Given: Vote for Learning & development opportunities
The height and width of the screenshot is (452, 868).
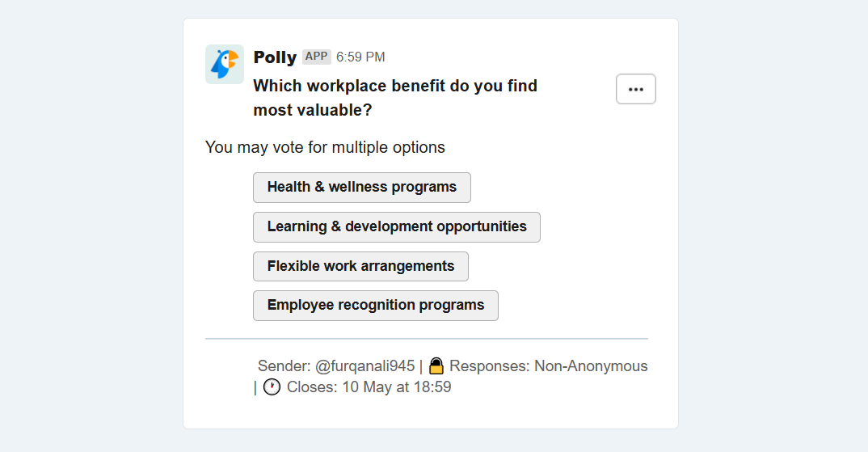Looking at the screenshot, I should pyautogui.click(x=397, y=227).
